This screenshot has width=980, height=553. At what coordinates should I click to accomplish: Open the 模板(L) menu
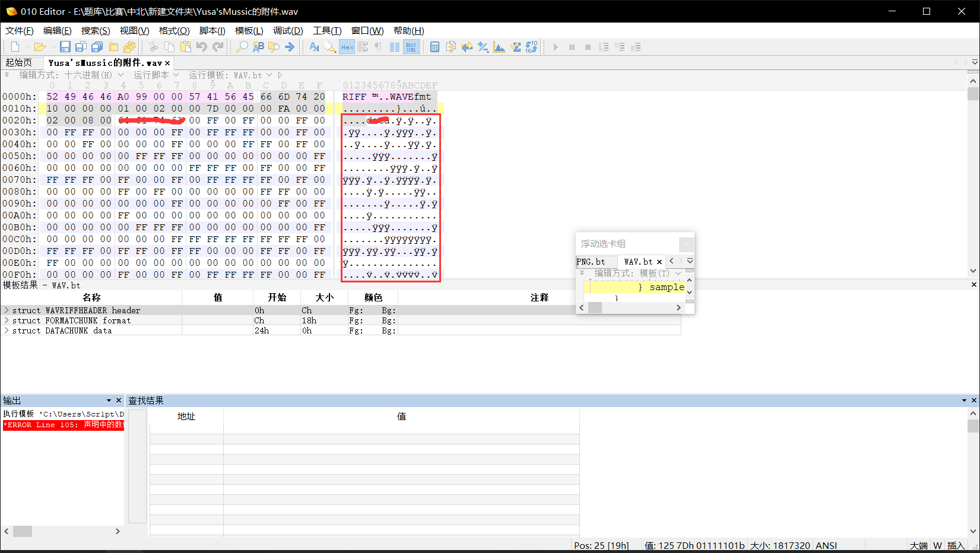coord(249,31)
